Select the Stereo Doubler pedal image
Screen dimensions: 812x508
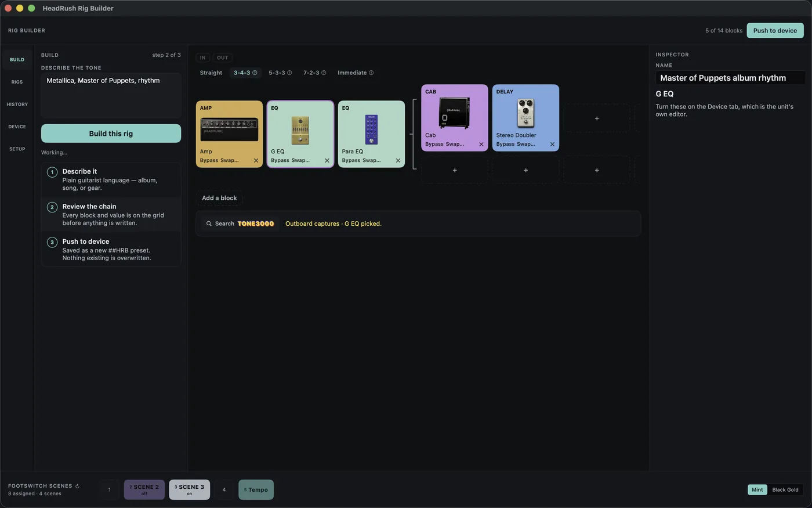(525, 113)
